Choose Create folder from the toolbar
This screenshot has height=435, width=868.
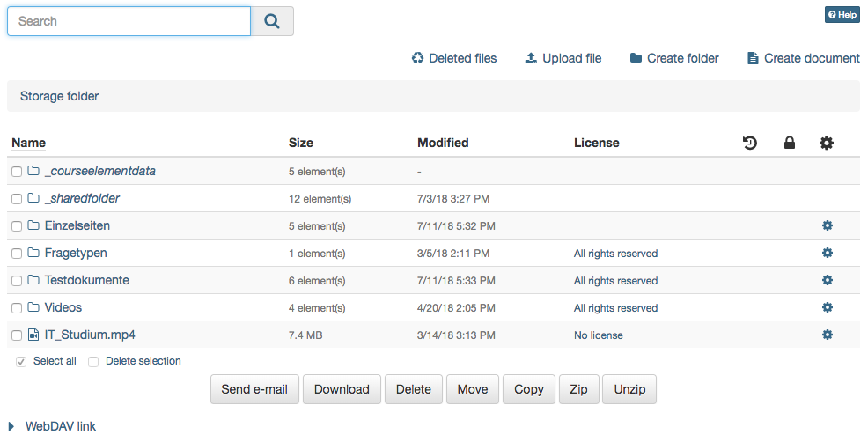(x=674, y=58)
